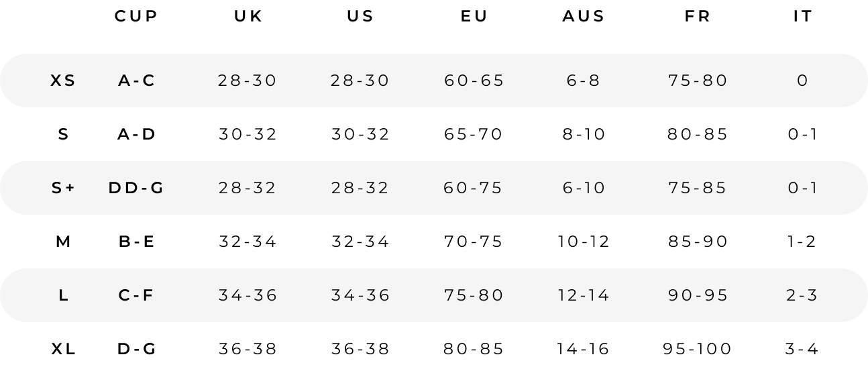Select the XS size row label
868x365 pixels.
pyautogui.click(x=63, y=81)
